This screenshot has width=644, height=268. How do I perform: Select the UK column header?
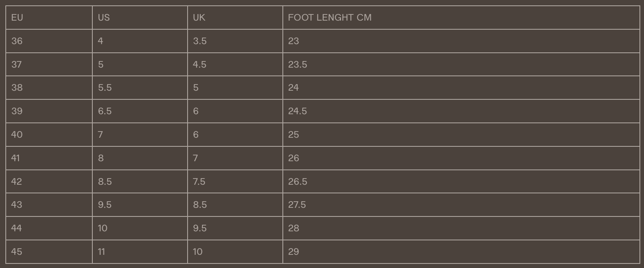(x=199, y=18)
